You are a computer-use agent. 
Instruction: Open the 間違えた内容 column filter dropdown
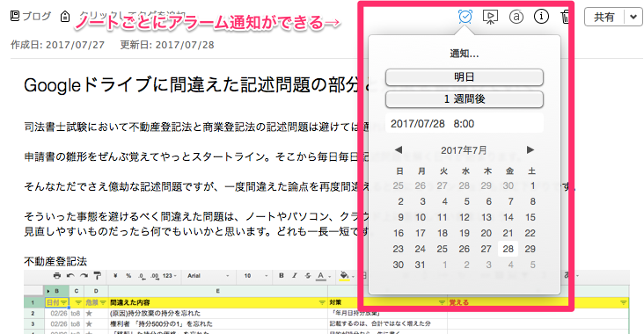[322, 303]
